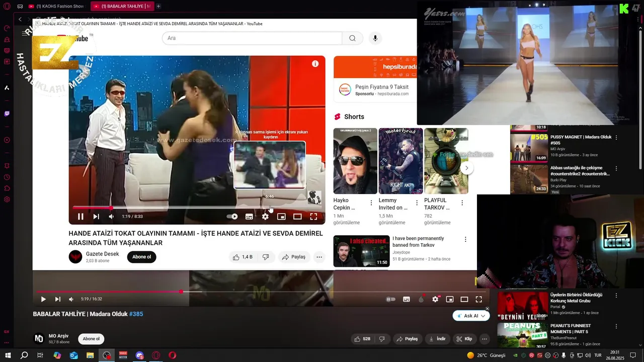This screenshot has height=362, width=644.
Task: Pause the Hande Ataizi video
Action: click(x=80, y=217)
